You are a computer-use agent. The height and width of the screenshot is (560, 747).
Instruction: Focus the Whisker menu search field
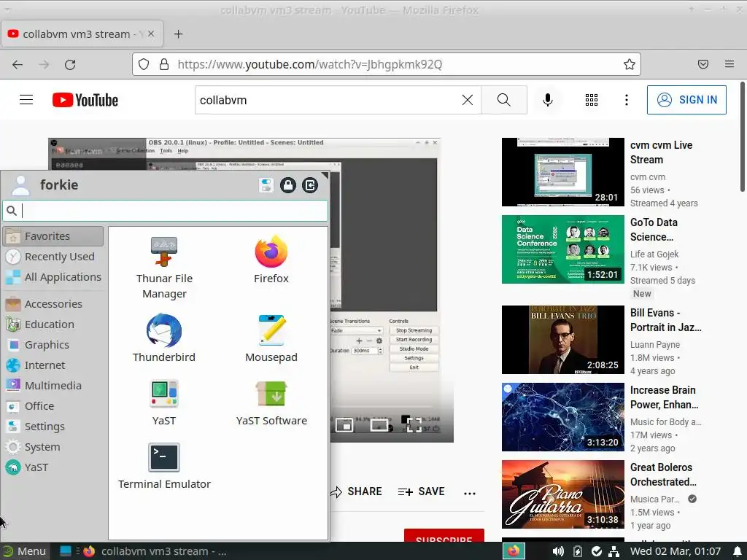pos(166,211)
